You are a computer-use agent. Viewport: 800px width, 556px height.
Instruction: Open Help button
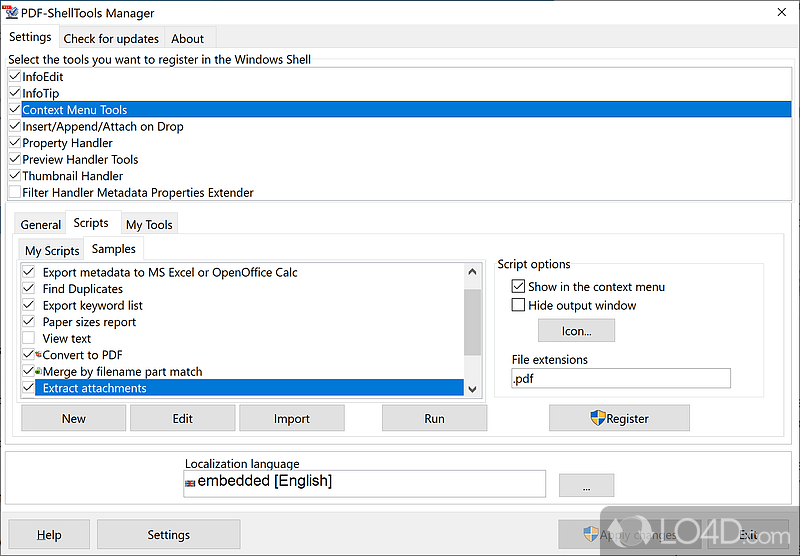point(49,535)
